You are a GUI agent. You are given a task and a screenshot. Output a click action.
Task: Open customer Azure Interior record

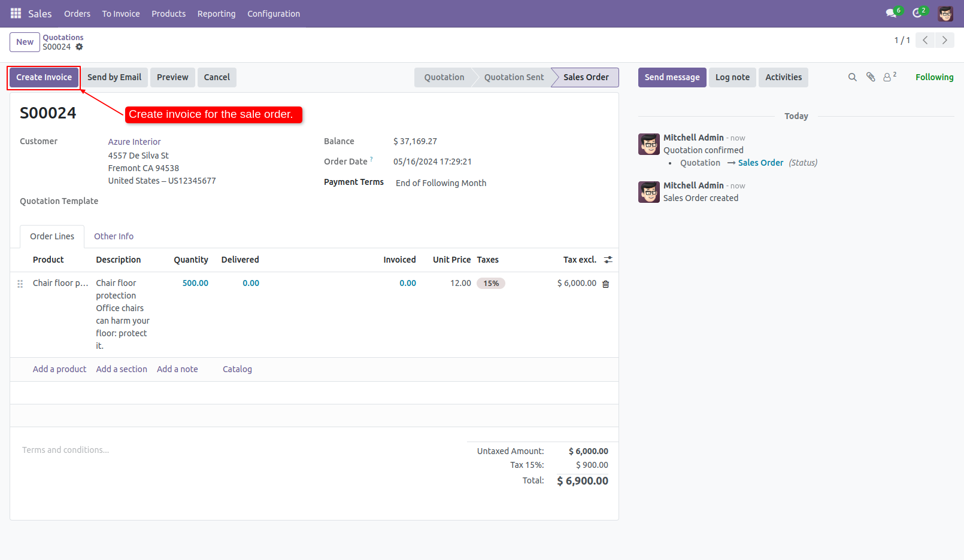[134, 142]
